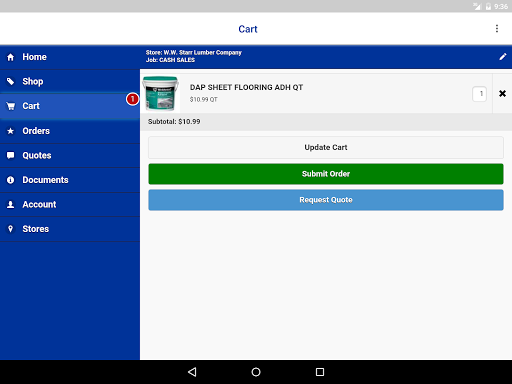The image size is (512, 384).
Task: Tap the Android back navigation button
Action: pos(192,372)
